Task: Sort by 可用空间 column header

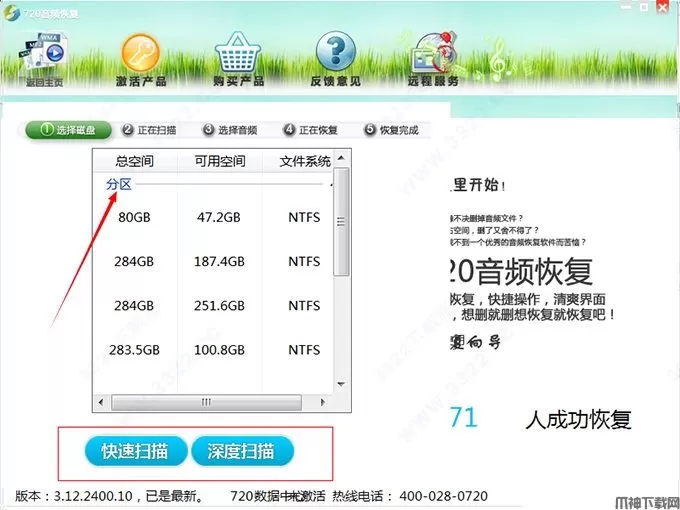Action: pos(219,161)
